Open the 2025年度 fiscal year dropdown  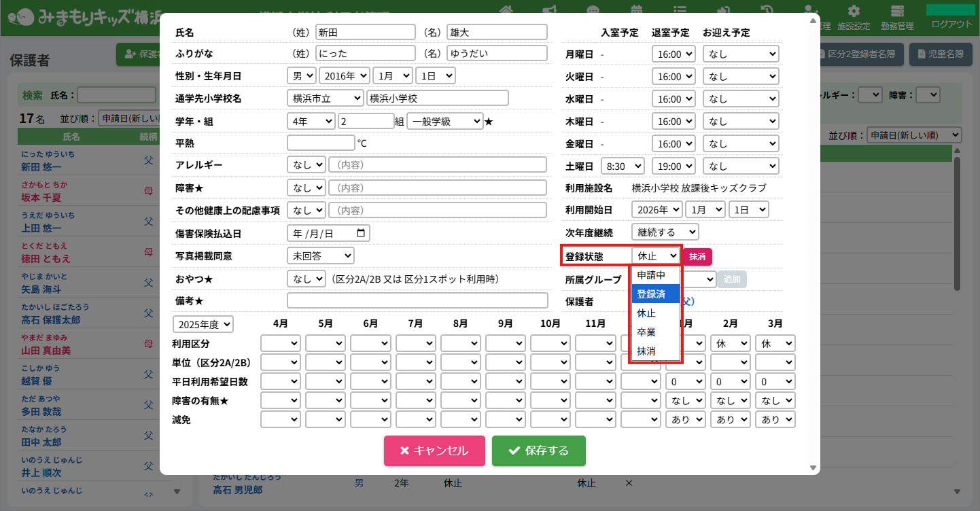(x=203, y=324)
